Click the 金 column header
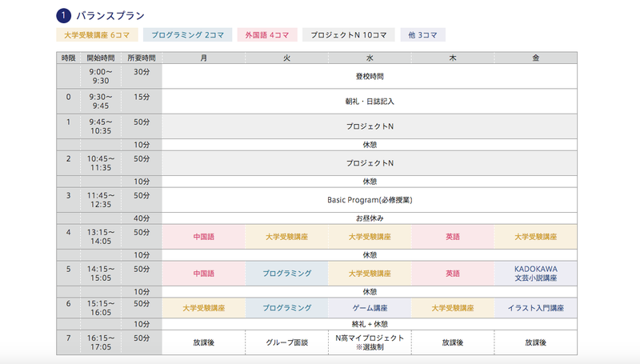 pos(535,58)
